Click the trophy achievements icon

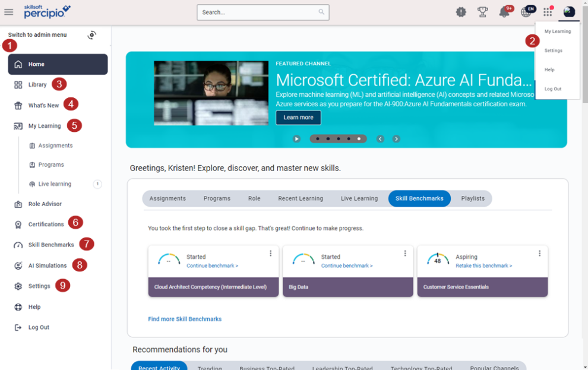coord(482,12)
